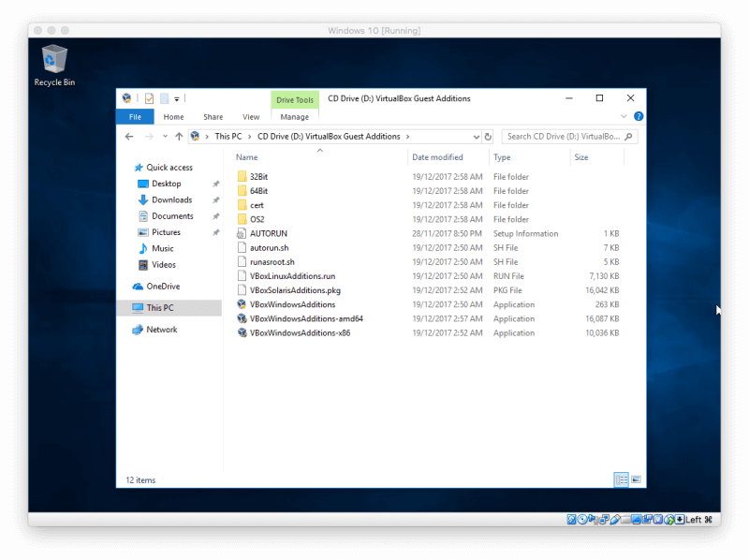The height and width of the screenshot is (560, 749).
Task: Switch to large icons view layout
Action: pos(636,479)
